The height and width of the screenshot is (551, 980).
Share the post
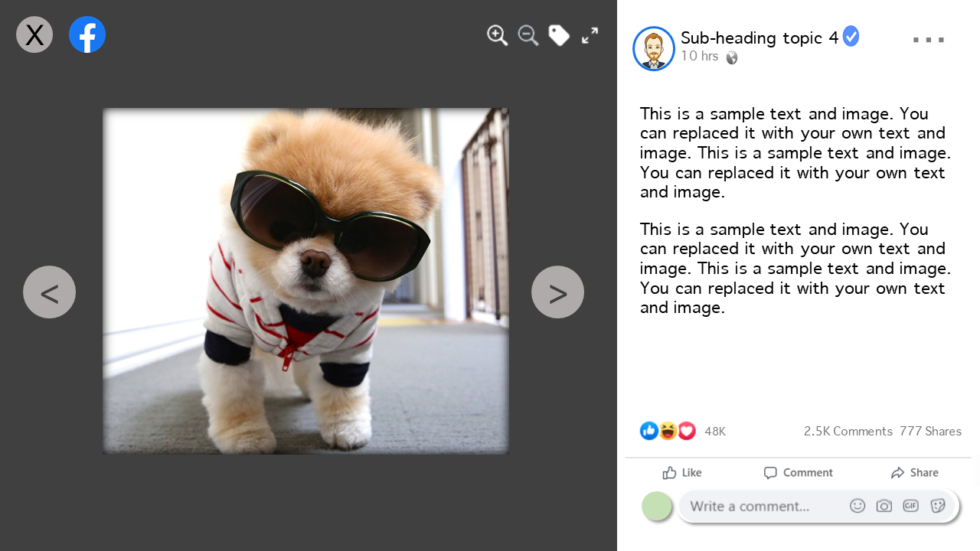click(x=914, y=473)
